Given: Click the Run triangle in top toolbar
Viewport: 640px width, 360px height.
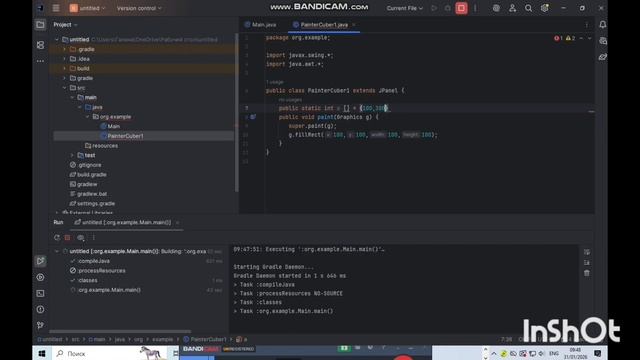Looking at the screenshot, I should click(434, 8).
